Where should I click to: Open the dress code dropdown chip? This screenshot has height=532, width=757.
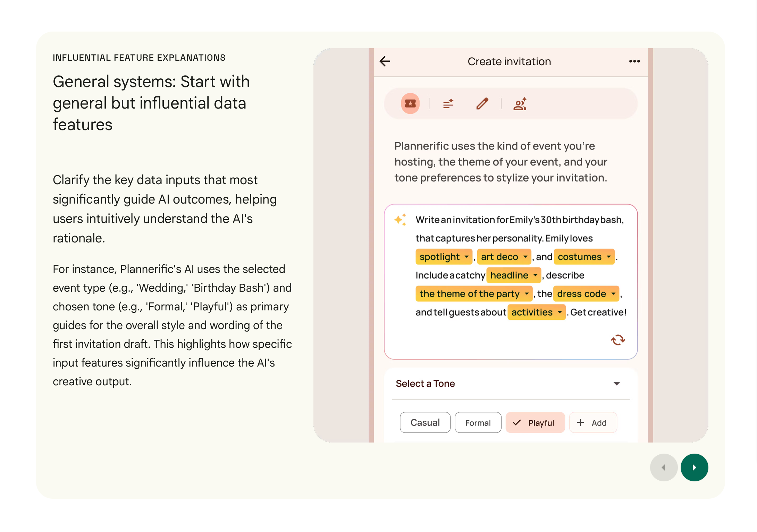[x=586, y=294]
